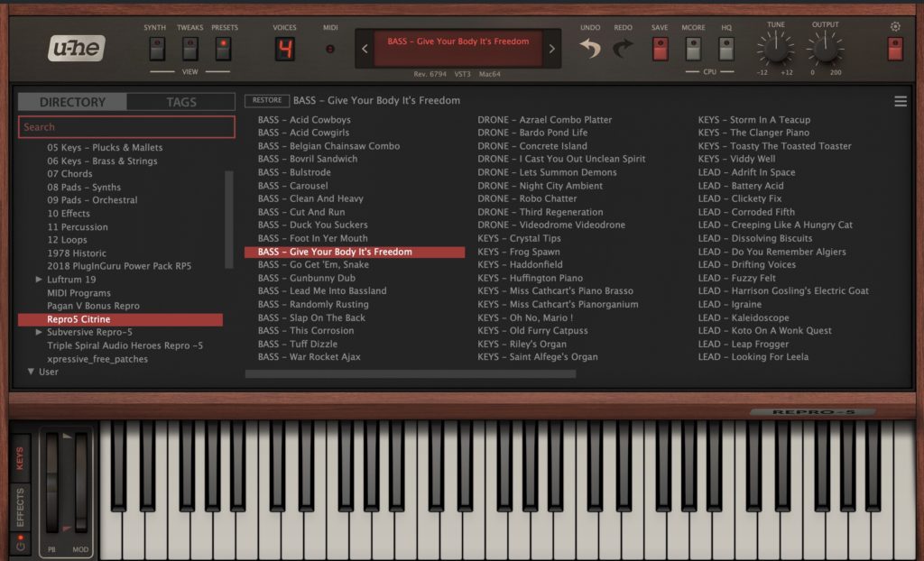Select 2018 PlugInGuru Power Pack RP5 folder
The image size is (924, 561).
pyautogui.click(x=119, y=266)
